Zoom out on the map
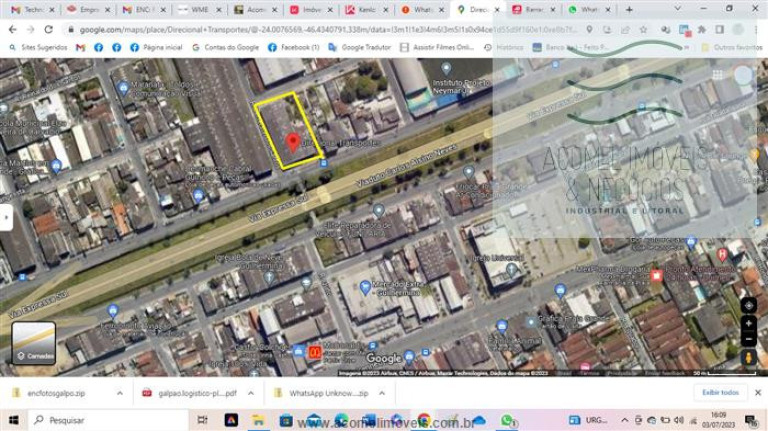The width and height of the screenshot is (768, 431). pos(748,338)
